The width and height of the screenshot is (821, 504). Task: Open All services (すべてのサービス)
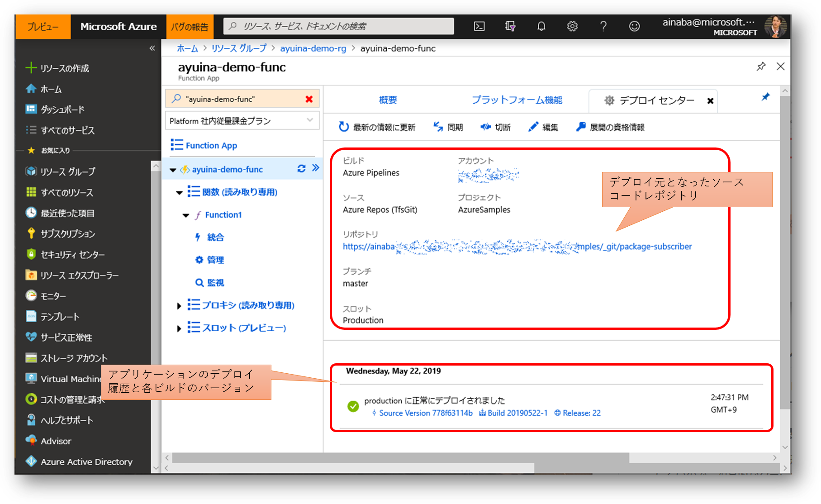(60, 130)
